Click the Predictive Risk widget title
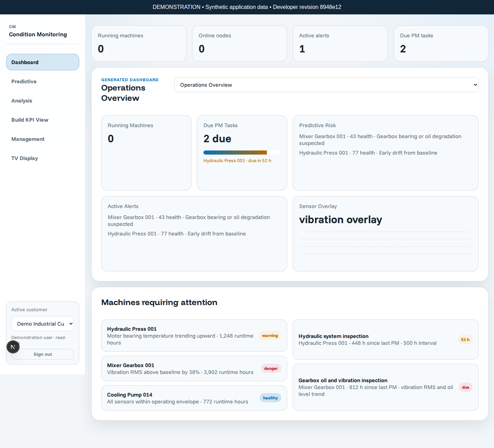The width and height of the screenshot is (494, 448). tap(317, 125)
